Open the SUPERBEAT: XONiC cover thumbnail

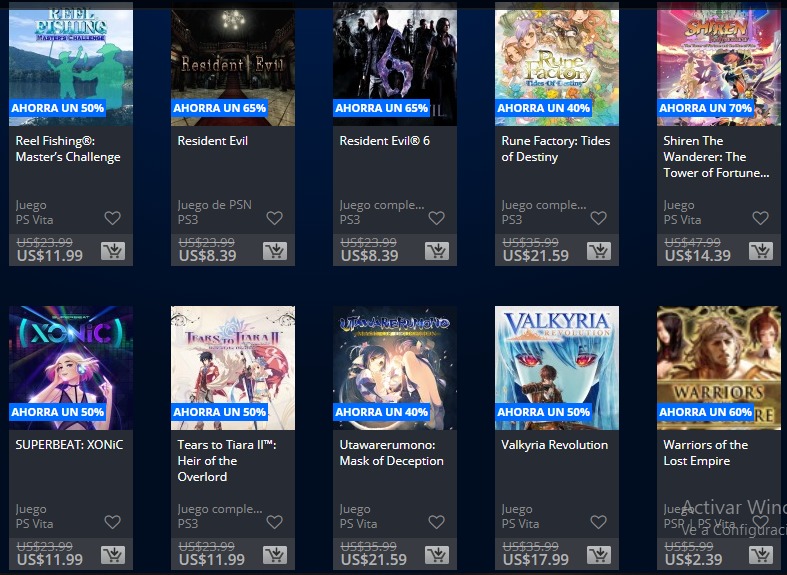[71, 368]
